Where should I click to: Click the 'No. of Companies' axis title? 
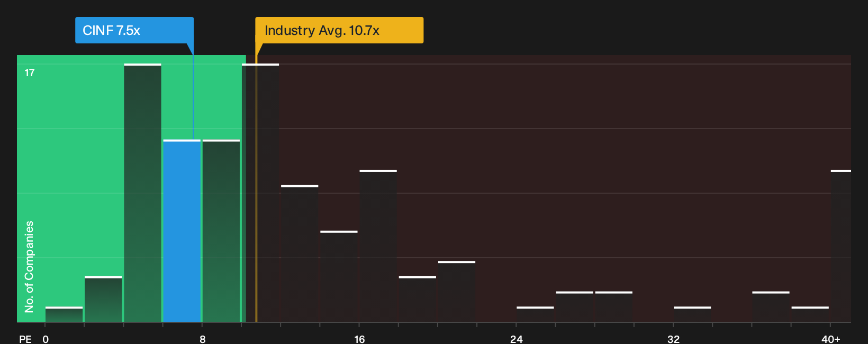coord(29,267)
